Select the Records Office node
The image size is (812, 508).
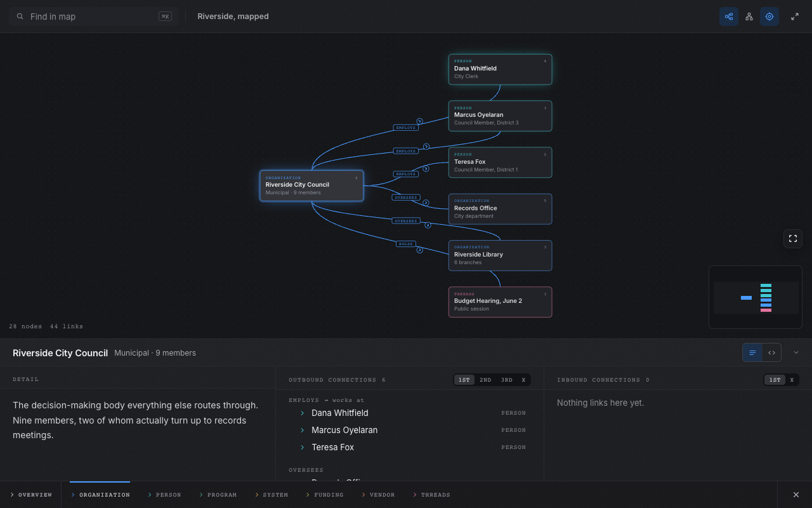coord(500,209)
